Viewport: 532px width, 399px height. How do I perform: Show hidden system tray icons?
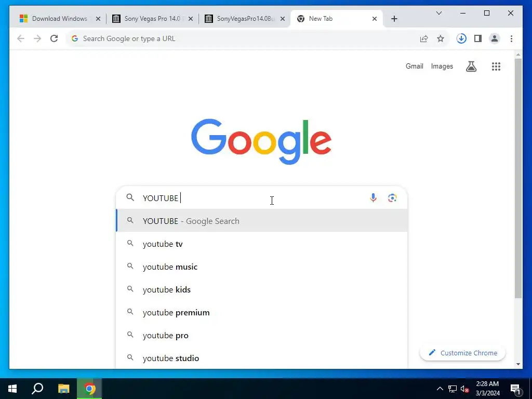[x=440, y=389]
